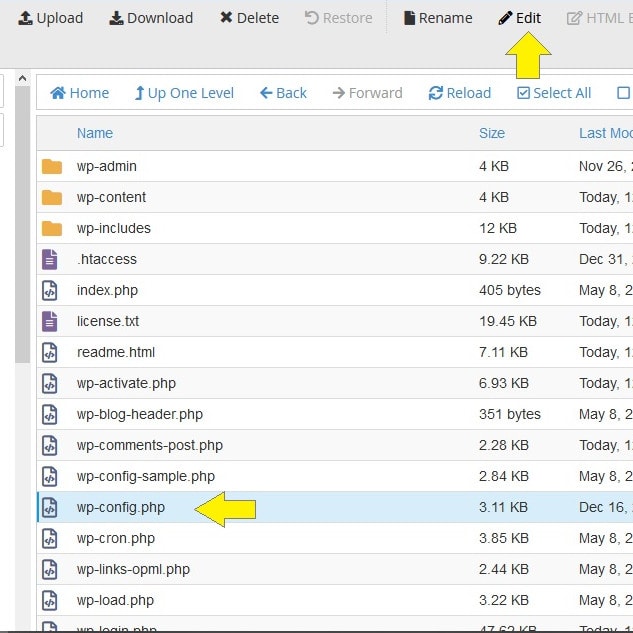Click the wp-blog-header.php file icon
633x633 pixels.
[50, 415]
